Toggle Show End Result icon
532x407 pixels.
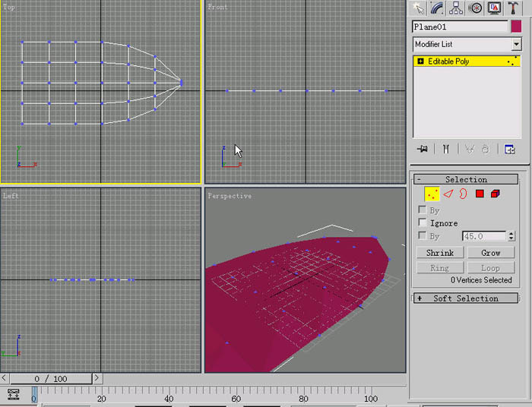pos(446,149)
